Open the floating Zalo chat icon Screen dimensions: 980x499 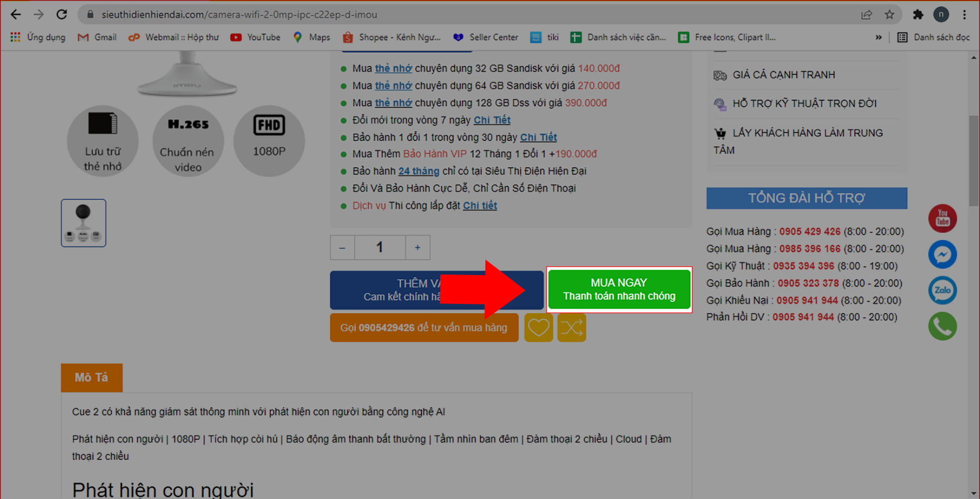pos(942,290)
